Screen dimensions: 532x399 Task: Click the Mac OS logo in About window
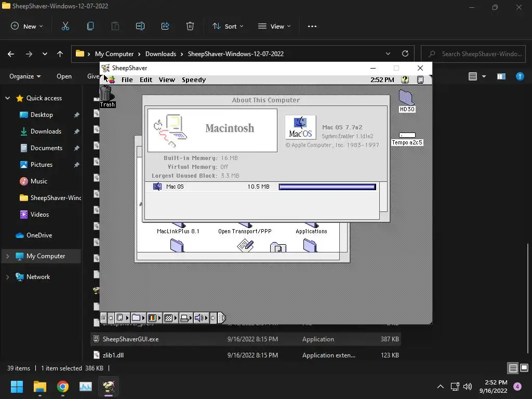pyautogui.click(x=300, y=127)
